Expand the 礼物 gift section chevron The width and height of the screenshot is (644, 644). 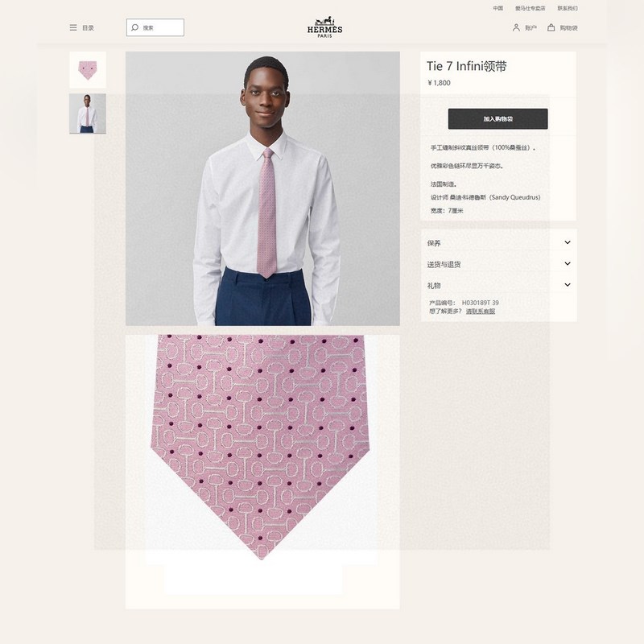pos(568,285)
